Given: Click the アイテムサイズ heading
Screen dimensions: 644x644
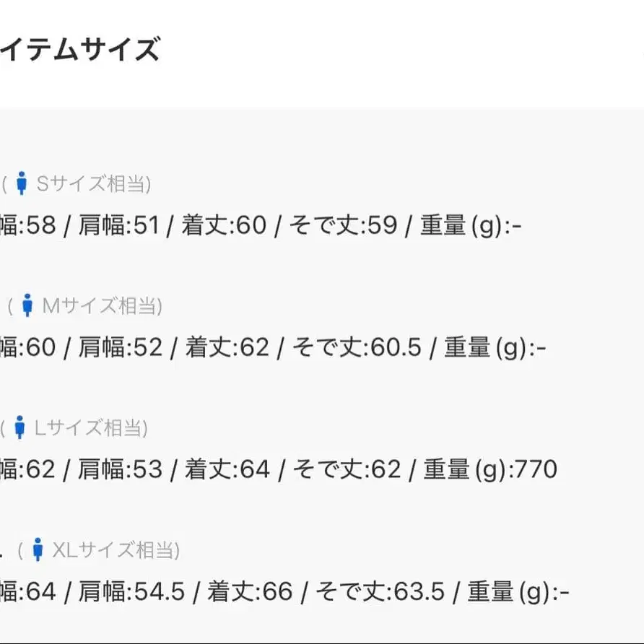Looking at the screenshot, I should coord(79,51).
